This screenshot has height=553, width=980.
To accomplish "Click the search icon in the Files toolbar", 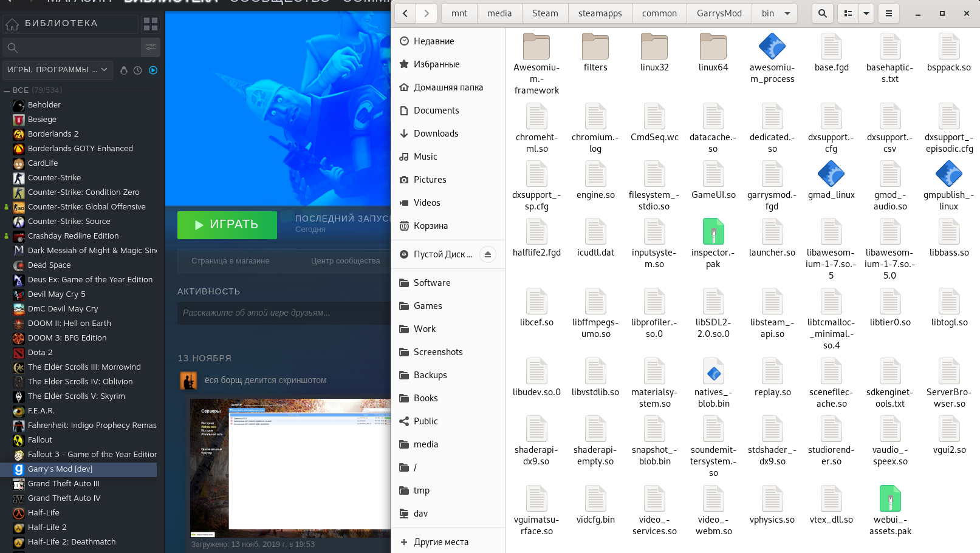I will click(823, 13).
